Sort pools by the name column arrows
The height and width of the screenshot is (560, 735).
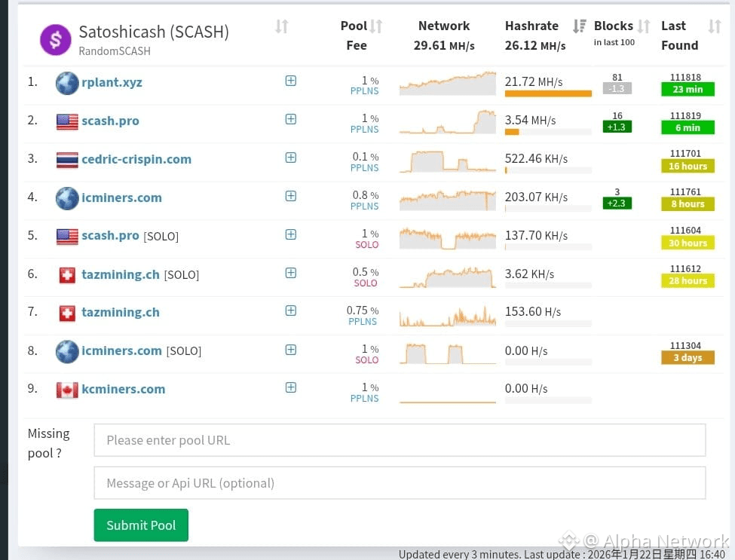281,26
